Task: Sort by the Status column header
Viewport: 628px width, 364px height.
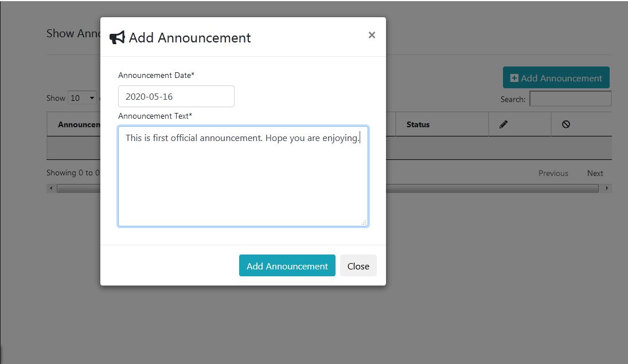Action: (418, 124)
